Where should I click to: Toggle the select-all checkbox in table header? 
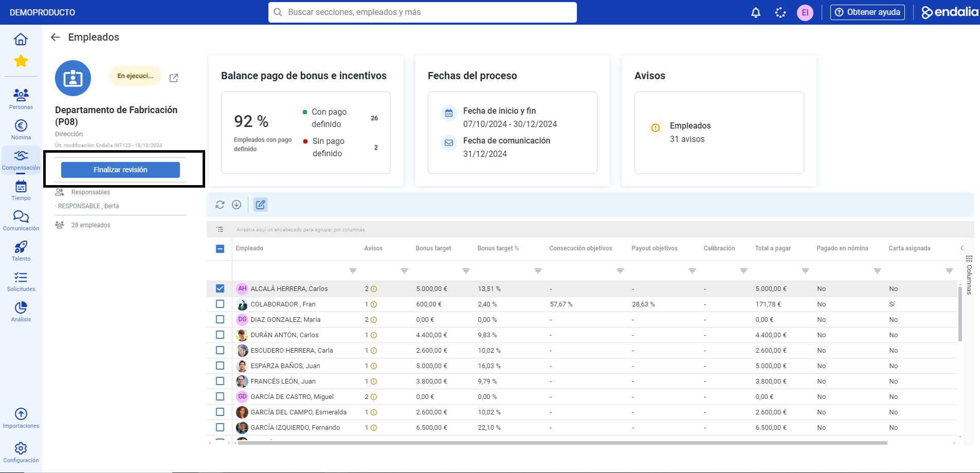coord(220,249)
